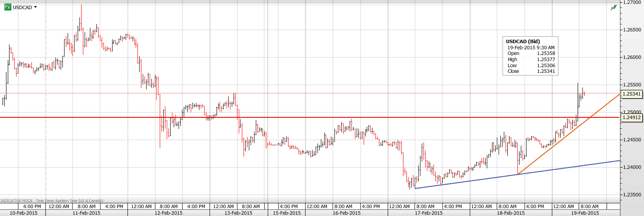
Task: Click the 12-Feb-2015 date segment
Action: (169, 213)
